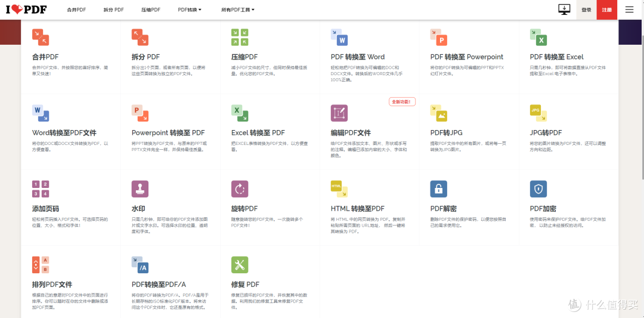Click the 编辑PDF文件 editor icon
644x318 pixels.
click(339, 113)
